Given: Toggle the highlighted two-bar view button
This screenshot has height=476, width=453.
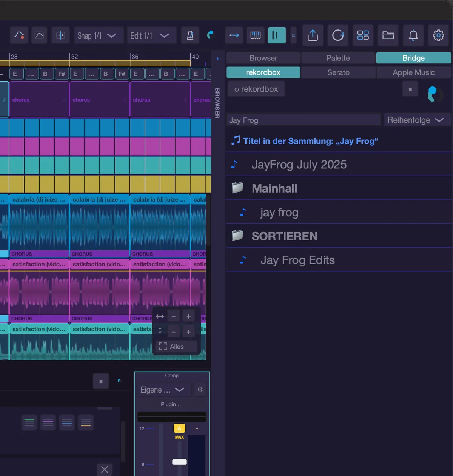Looking at the screenshot, I should click(277, 35).
